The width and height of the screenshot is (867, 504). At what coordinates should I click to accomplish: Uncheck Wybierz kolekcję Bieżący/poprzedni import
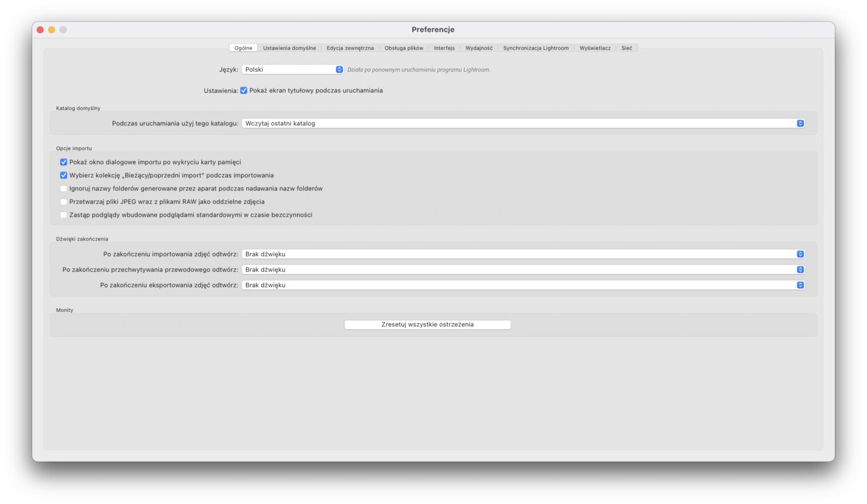pos(64,175)
